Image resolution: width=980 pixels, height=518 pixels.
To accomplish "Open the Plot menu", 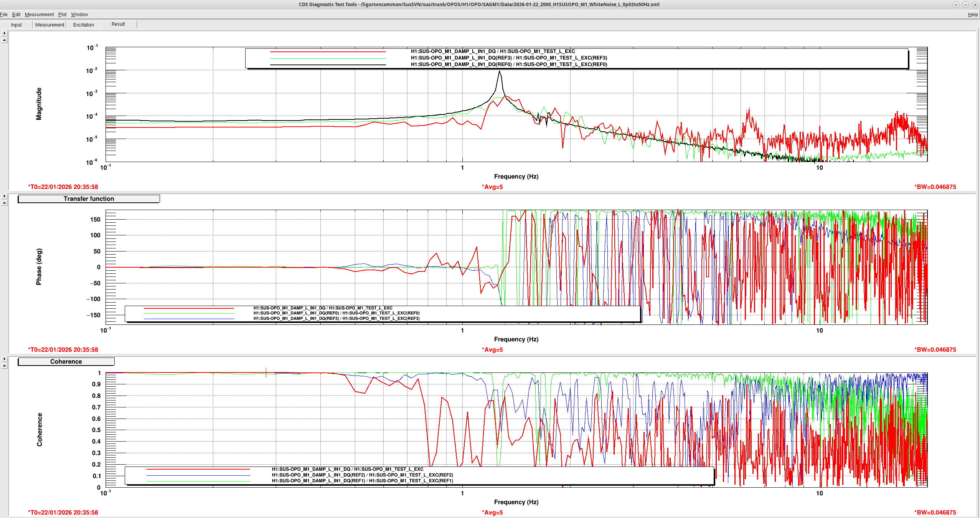I will (x=62, y=15).
